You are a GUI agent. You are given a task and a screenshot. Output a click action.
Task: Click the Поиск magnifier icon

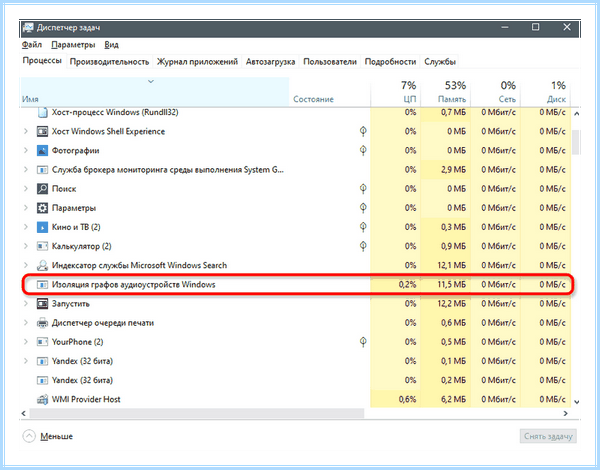click(42, 189)
